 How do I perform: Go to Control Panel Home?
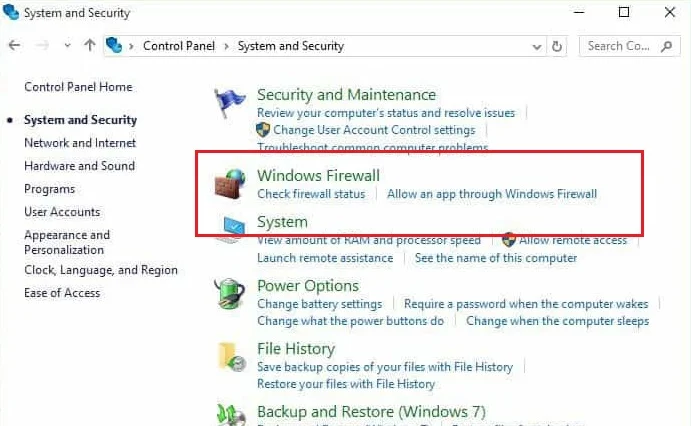pos(78,87)
